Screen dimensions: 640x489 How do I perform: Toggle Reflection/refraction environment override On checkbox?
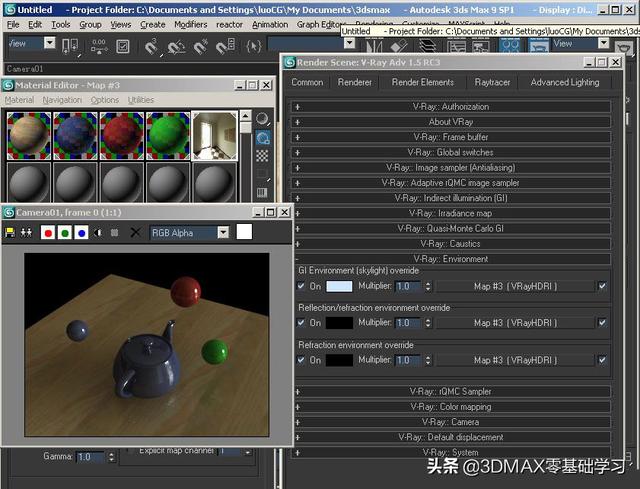(x=301, y=323)
